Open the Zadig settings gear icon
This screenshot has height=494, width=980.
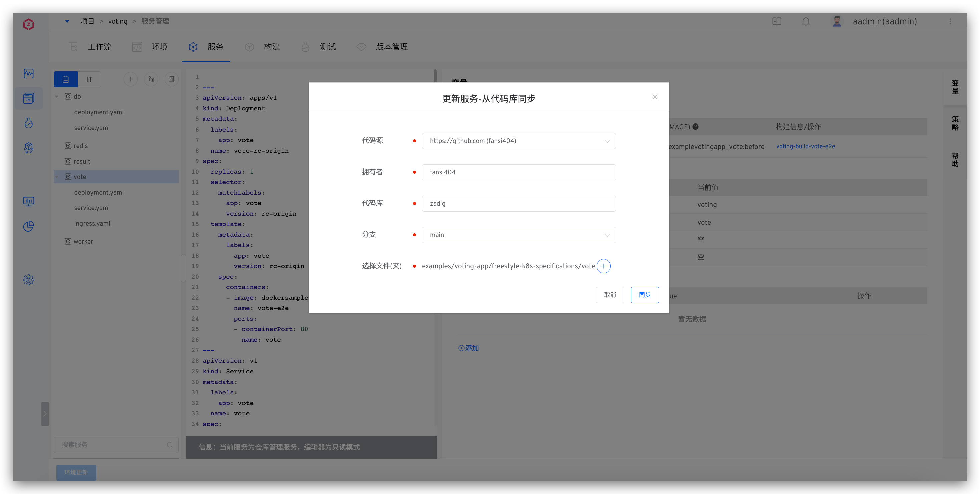29,280
